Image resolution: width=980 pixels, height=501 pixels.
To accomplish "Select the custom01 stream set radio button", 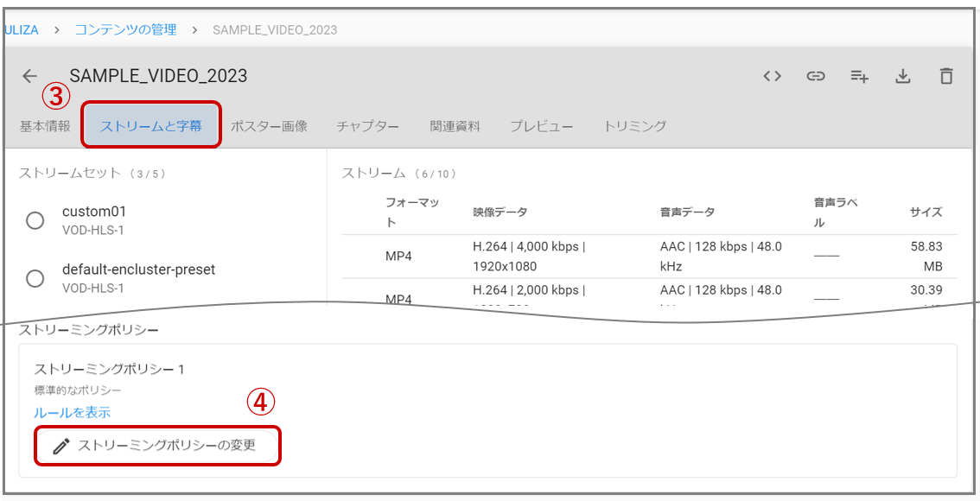I will [35, 220].
